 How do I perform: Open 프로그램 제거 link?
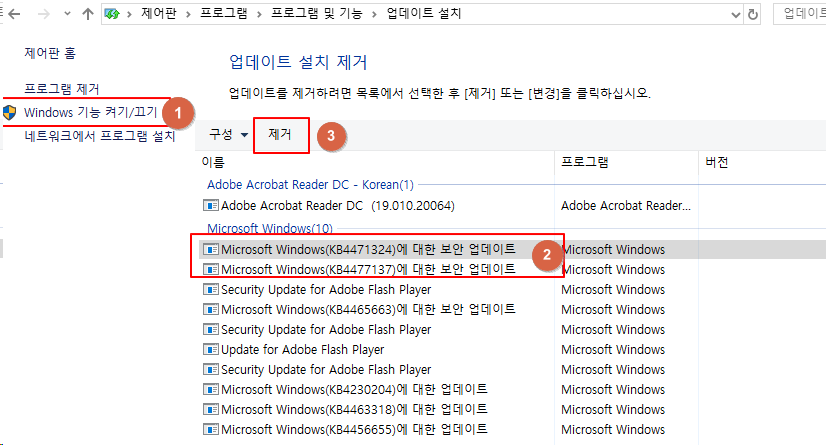tap(62, 89)
